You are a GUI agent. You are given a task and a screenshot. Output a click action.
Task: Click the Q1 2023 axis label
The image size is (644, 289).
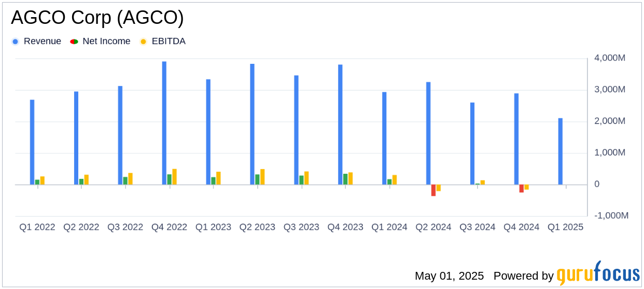214,227
